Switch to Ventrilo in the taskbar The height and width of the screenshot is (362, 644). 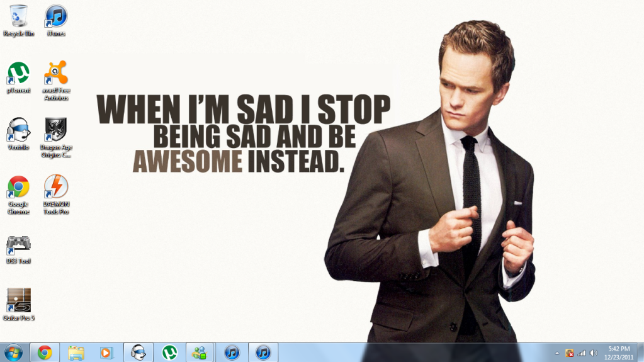point(138,353)
